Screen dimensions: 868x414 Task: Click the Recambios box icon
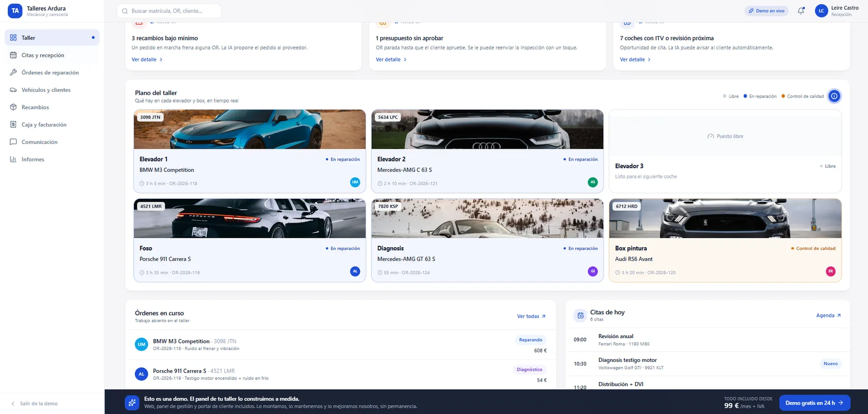pyautogui.click(x=13, y=107)
